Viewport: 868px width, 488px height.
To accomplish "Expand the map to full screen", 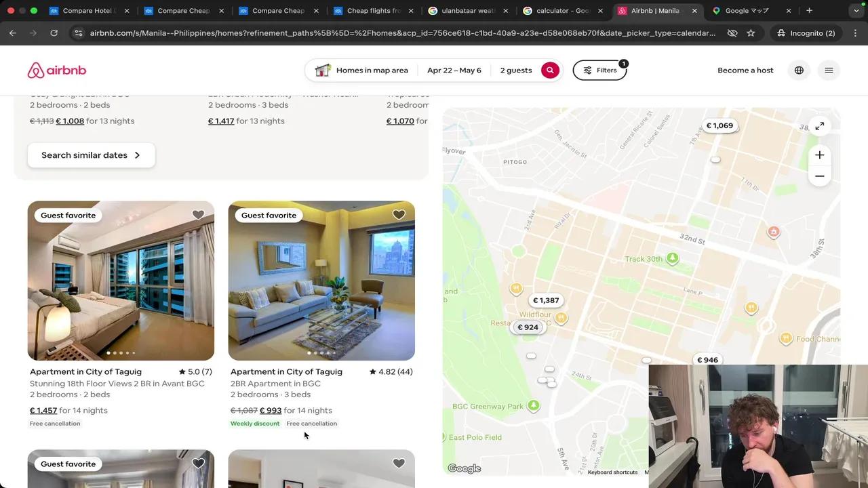I will pos(819,126).
